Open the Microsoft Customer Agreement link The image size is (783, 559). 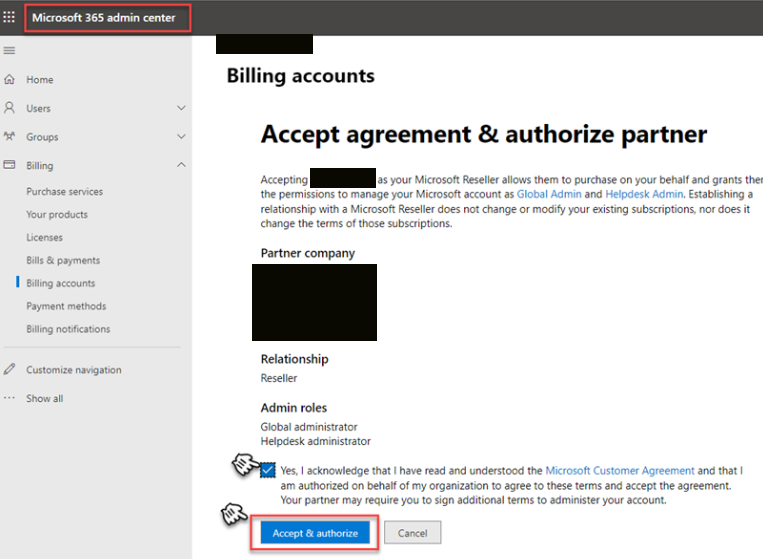(619, 470)
